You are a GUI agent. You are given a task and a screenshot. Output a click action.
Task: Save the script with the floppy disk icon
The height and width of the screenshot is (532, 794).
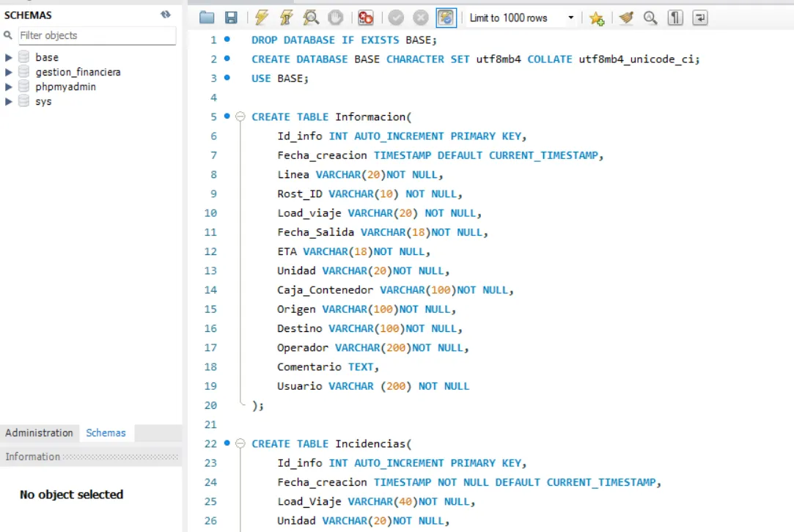click(231, 18)
